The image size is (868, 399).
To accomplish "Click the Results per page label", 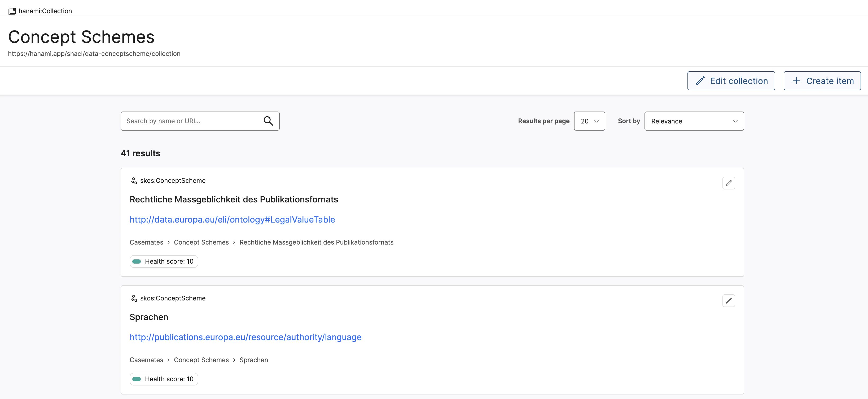I will coord(543,121).
